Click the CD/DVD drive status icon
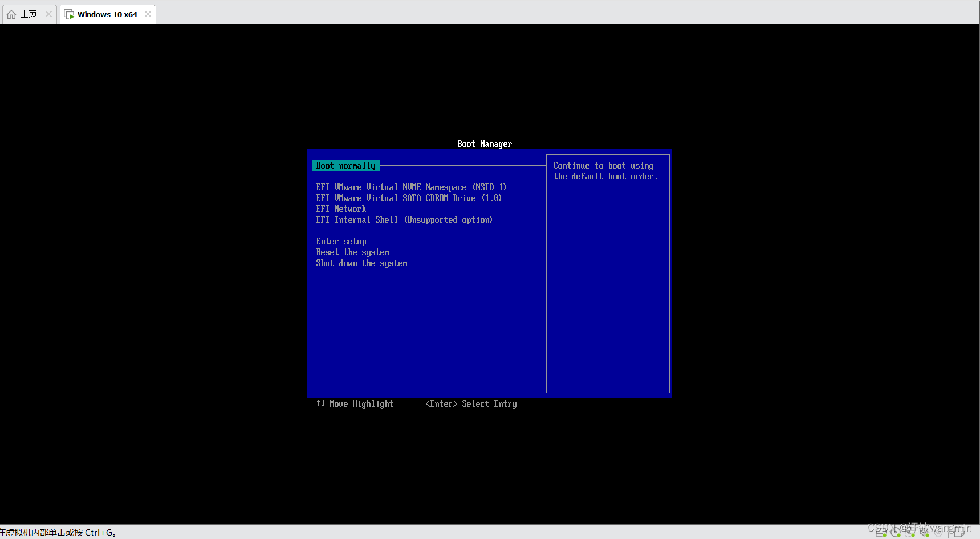The image size is (980, 539). pyautogui.click(x=894, y=533)
